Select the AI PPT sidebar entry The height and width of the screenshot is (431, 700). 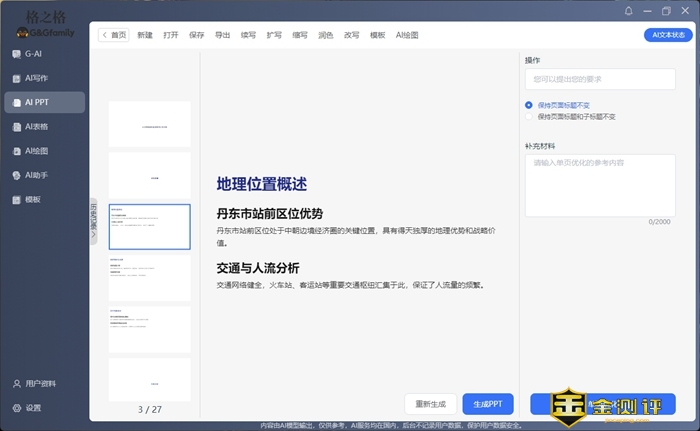tap(36, 102)
